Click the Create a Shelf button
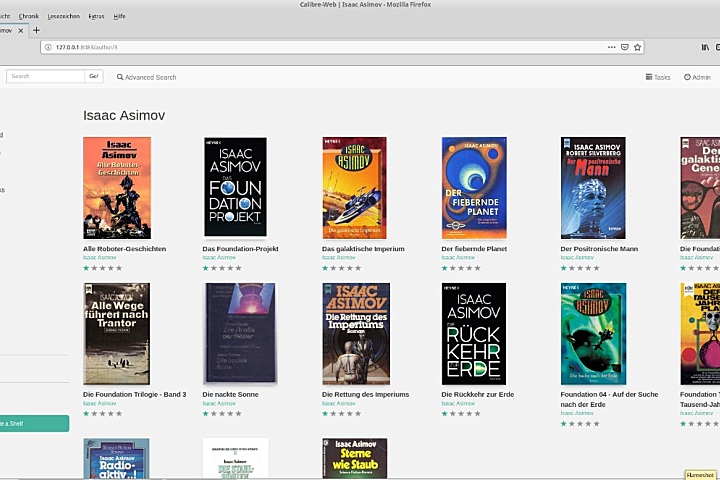Image resolution: width=720 pixels, height=480 pixels. [30, 424]
